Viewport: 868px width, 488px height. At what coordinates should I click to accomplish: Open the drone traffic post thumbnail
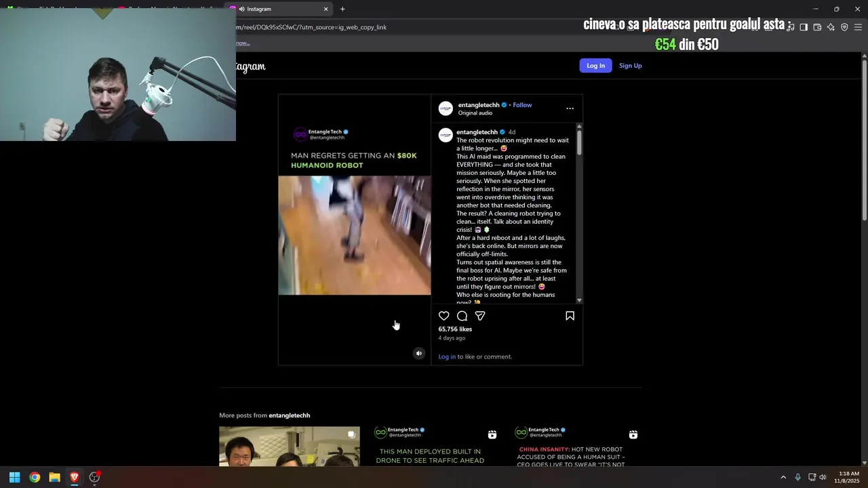[430, 446]
